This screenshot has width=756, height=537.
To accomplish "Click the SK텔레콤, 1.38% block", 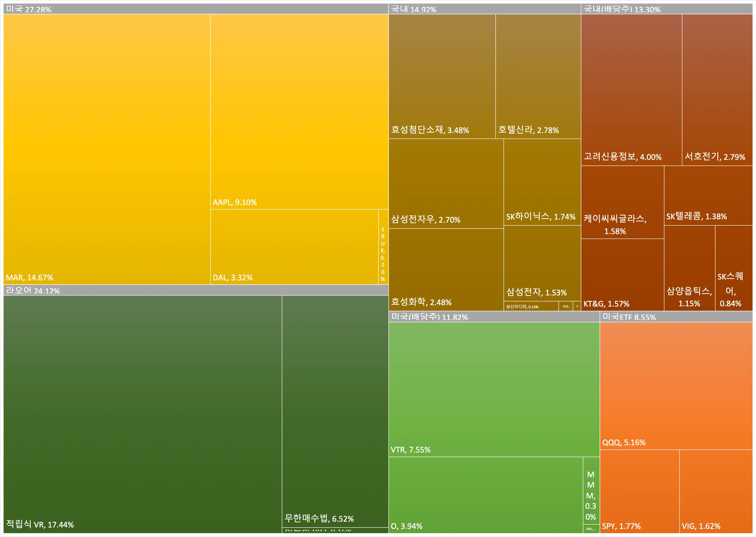I will [x=708, y=196].
